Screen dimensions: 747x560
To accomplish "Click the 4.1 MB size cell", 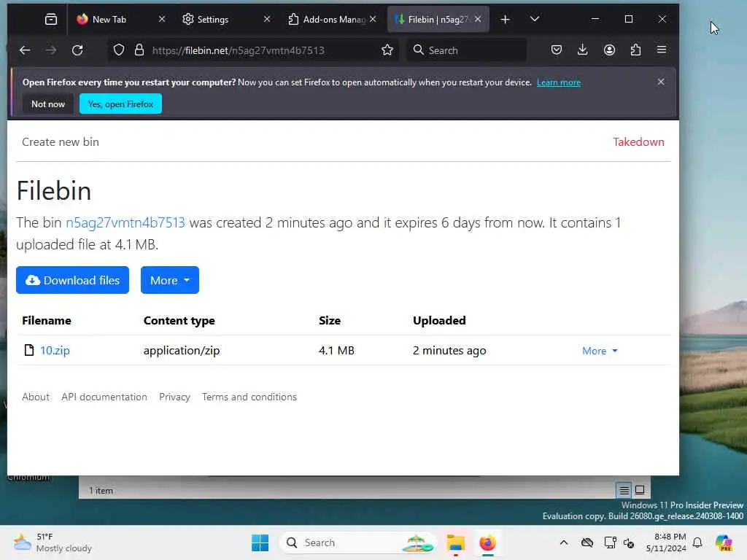I will click(x=336, y=351).
